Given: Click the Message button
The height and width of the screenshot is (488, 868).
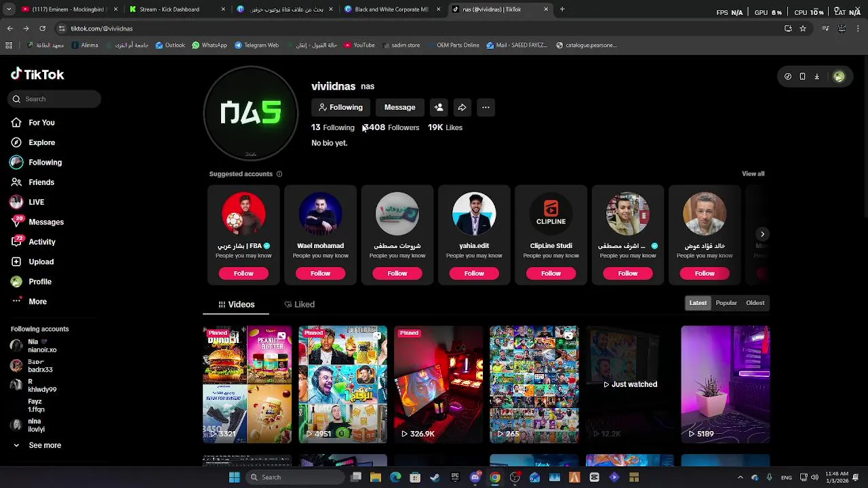Looking at the screenshot, I should [x=400, y=107].
